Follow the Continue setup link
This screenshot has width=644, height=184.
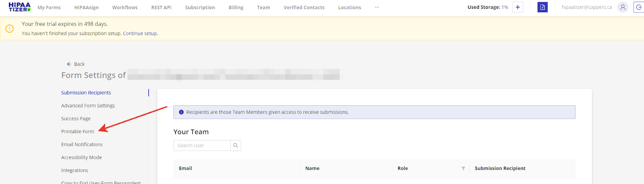pos(140,33)
